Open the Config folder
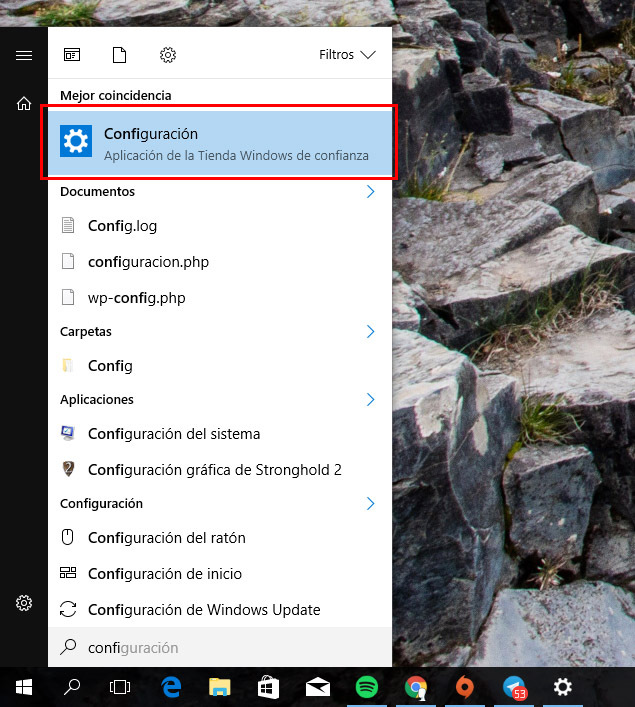The image size is (635, 707). coord(220,366)
